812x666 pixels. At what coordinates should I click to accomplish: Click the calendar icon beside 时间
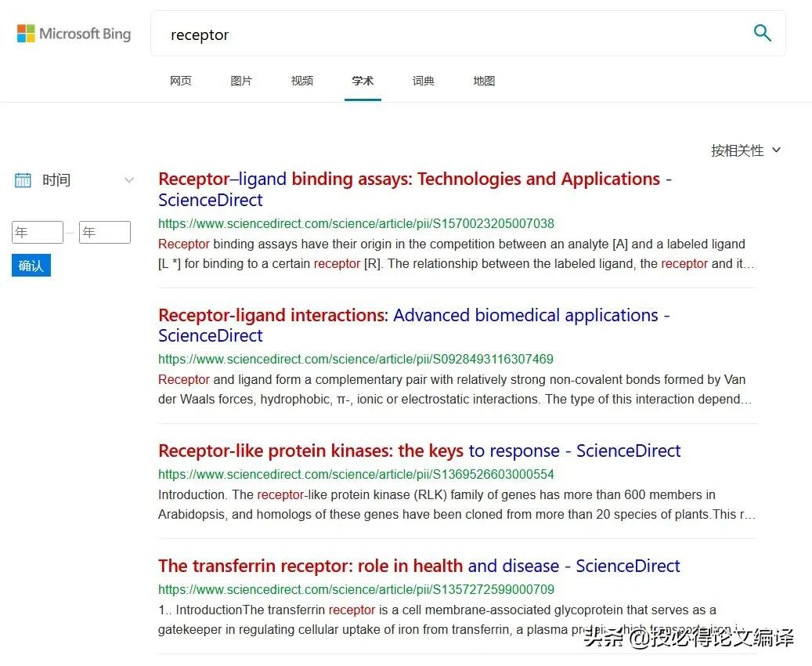click(x=23, y=180)
